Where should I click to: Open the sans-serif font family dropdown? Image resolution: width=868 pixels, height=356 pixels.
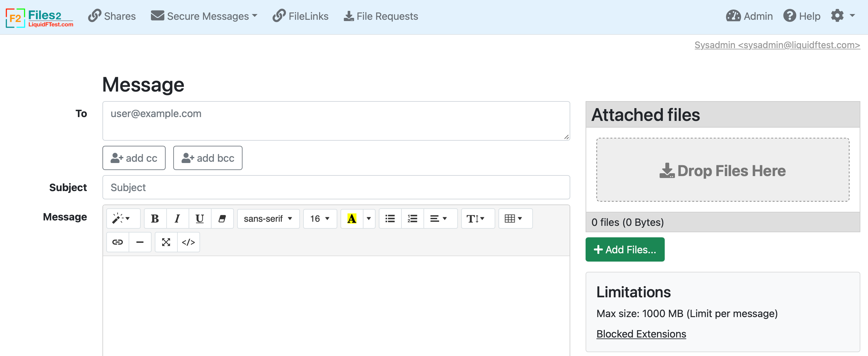[268, 219]
